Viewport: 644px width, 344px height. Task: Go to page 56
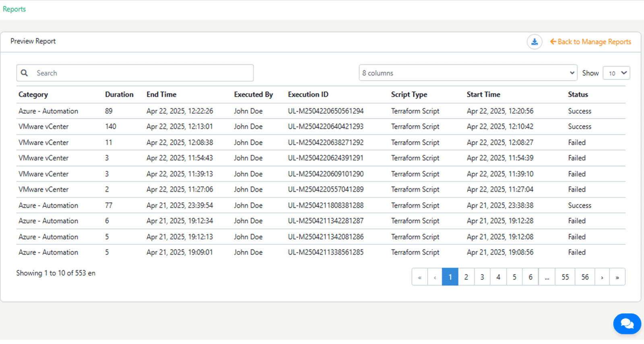(585, 277)
